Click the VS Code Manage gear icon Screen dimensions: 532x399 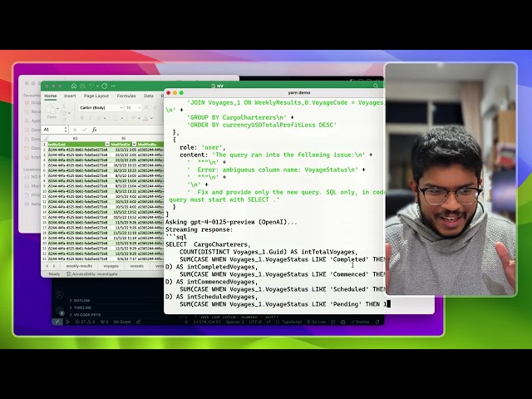pos(60,310)
